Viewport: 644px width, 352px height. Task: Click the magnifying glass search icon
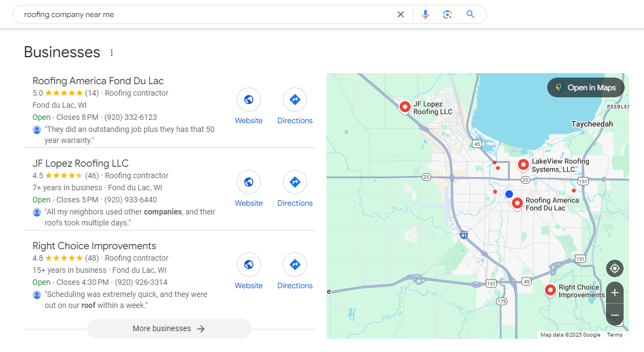(x=470, y=14)
